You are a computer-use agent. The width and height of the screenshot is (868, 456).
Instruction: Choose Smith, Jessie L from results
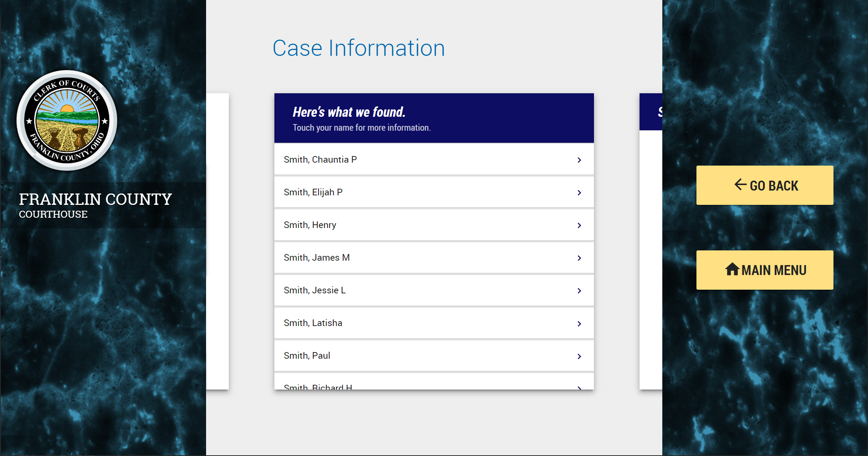[x=314, y=290]
